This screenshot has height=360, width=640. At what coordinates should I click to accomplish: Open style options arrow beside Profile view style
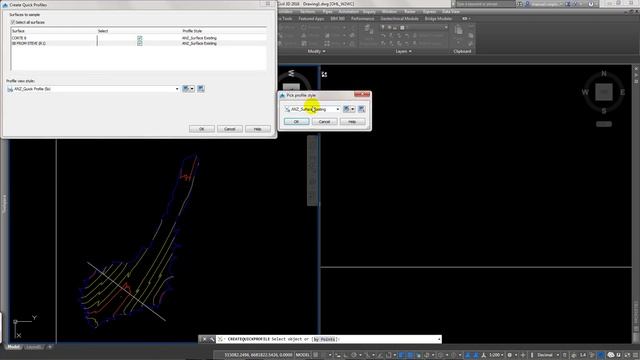(x=192, y=89)
